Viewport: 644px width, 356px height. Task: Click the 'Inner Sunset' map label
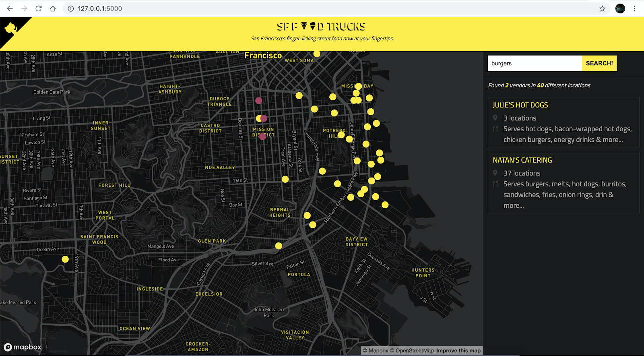tap(101, 126)
